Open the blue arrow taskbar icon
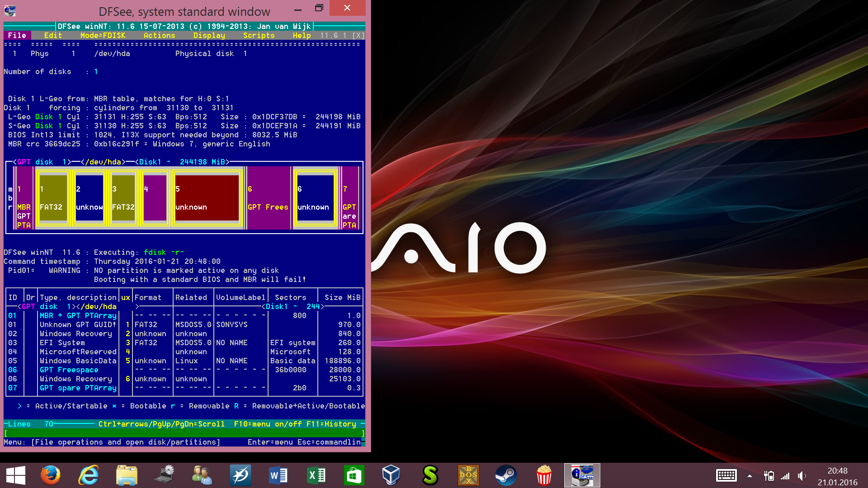 click(x=240, y=475)
